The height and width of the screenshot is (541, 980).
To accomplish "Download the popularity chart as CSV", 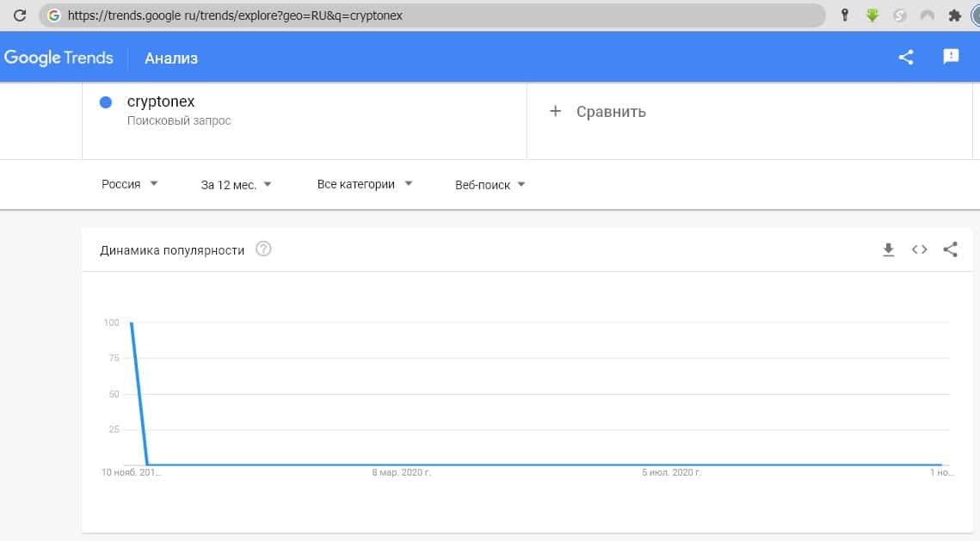I will click(889, 249).
